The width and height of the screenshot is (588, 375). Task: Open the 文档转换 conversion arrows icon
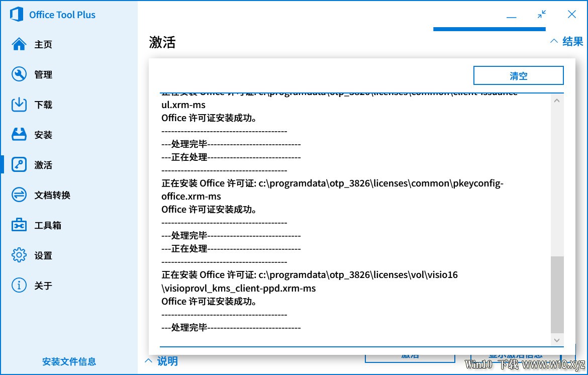[x=19, y=195]
